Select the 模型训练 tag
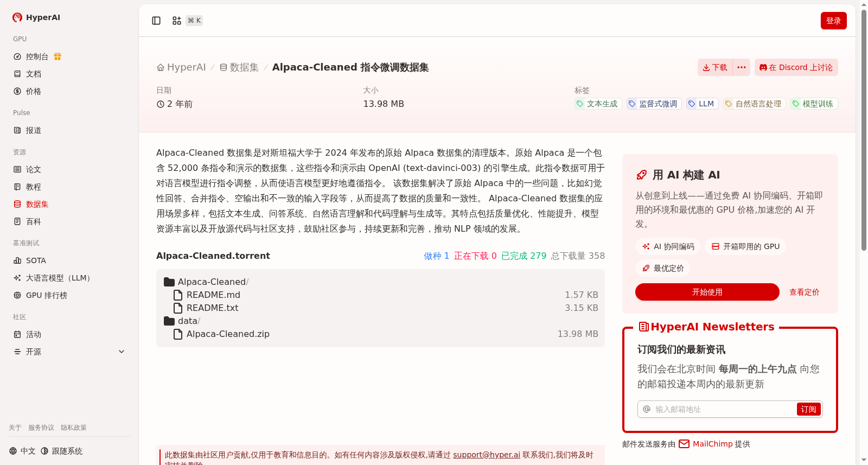 814,104
